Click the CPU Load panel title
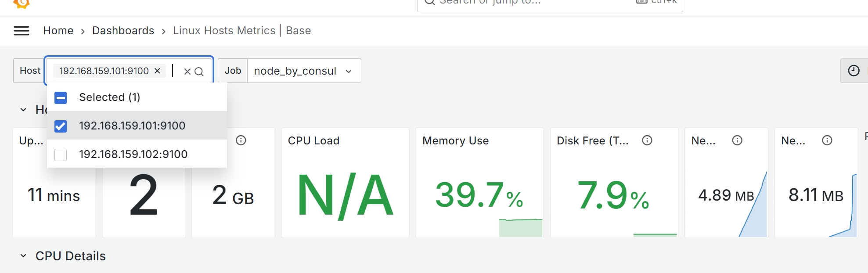Image resolution: width=868 pixels, height=273 pixels. [x=313, y=141]
